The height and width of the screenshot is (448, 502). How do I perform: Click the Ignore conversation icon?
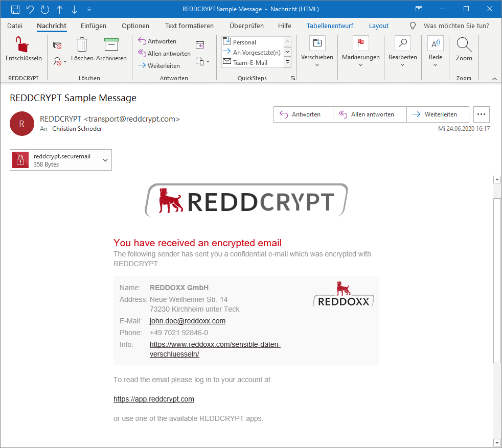click(57, 45)
